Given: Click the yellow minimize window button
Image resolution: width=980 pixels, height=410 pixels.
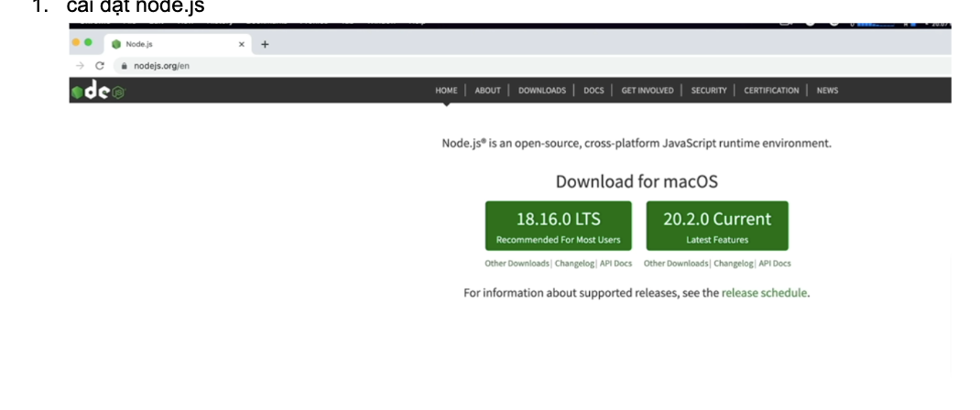Looking at the screenshot, I should tap(76, 42).
